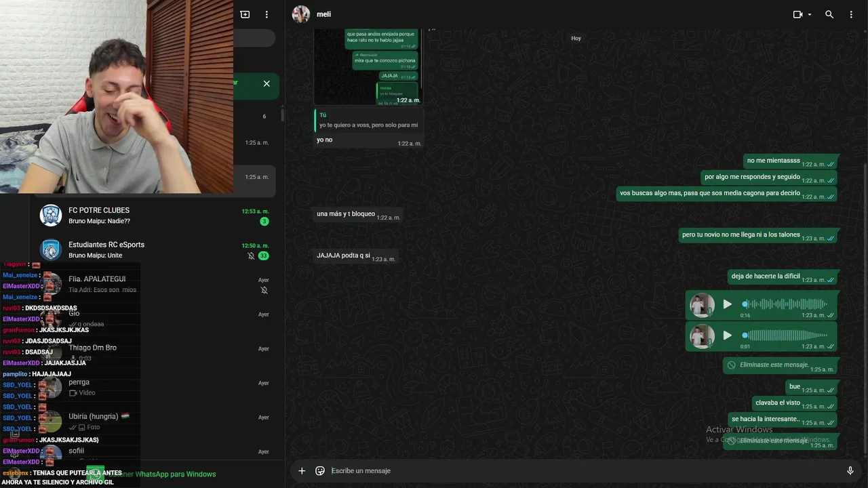Click muted bell icon on Estudiantes RC eSports
Screen dimensions: 868x488
click(251, 256)
